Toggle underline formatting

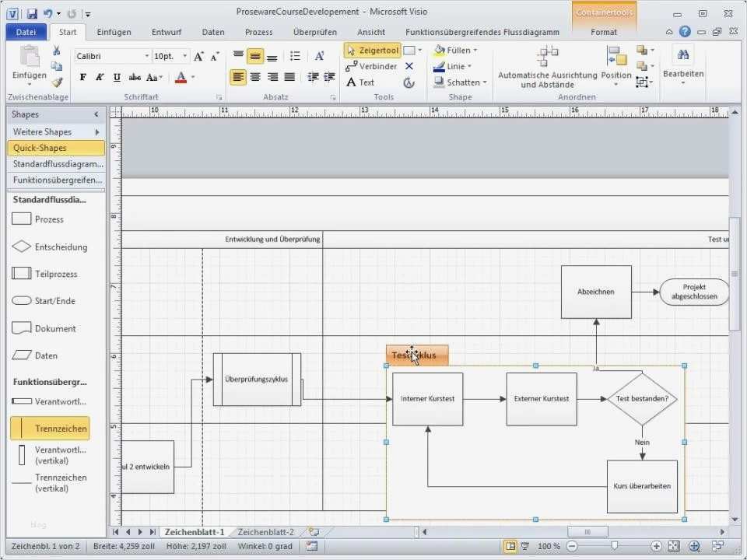click(x=116, y=77)
